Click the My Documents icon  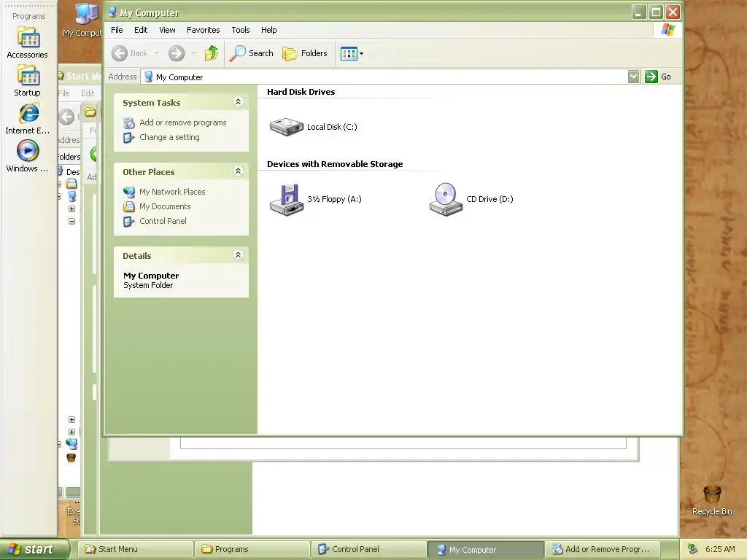[129, 206]
